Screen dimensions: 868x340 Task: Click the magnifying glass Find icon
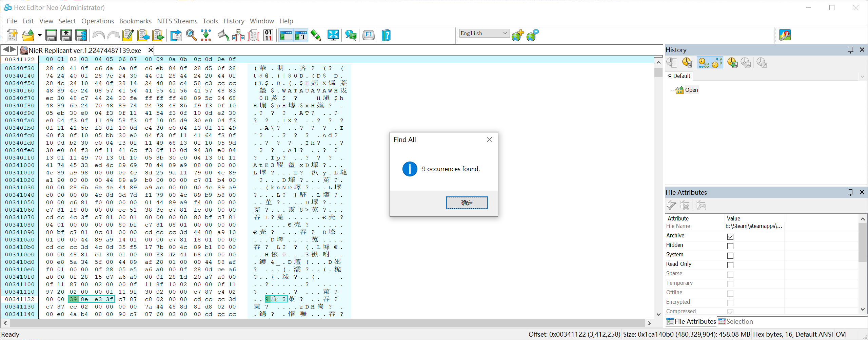(191, 35)
